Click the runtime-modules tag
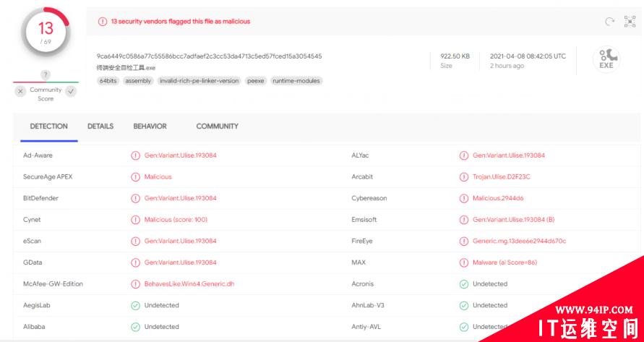 click(x=296, y=81)
